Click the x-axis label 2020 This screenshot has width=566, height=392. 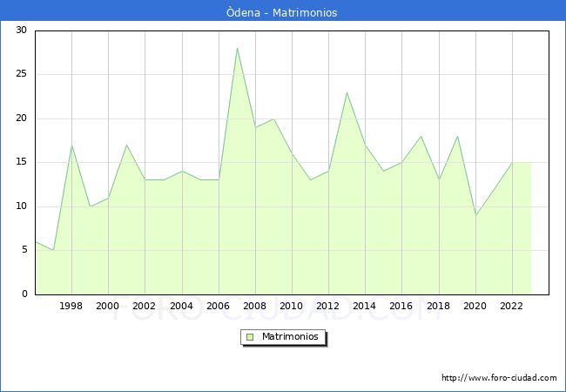pos(475,306)
